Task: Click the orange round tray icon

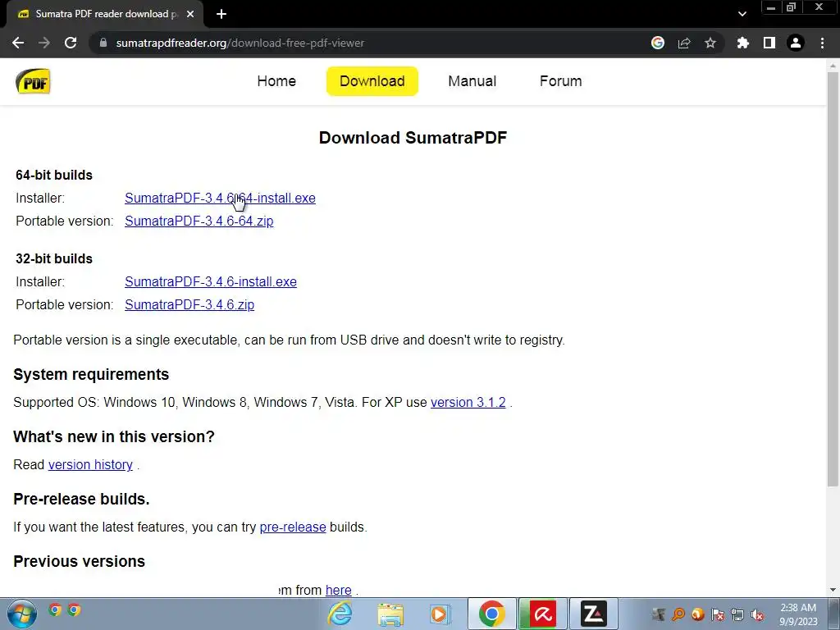Action: pos(697,614)
